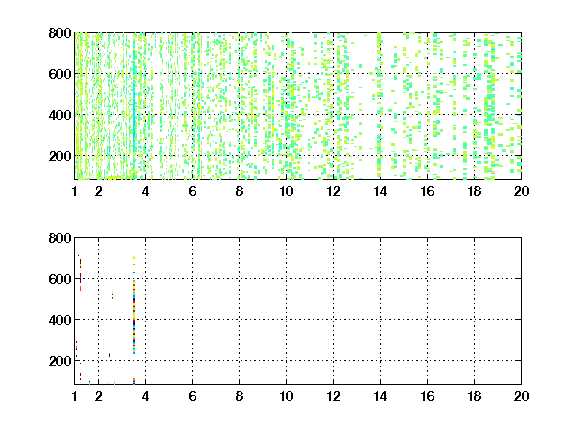Click the x-axis label 10 under top plot
This screenshot has height=432, width=576.
[x=286, y=191]
